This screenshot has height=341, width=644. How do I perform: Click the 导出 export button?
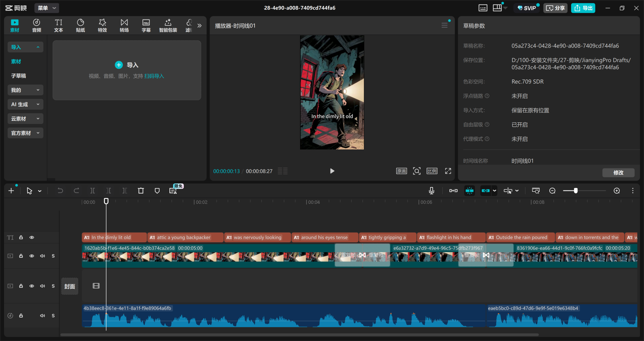583,8
